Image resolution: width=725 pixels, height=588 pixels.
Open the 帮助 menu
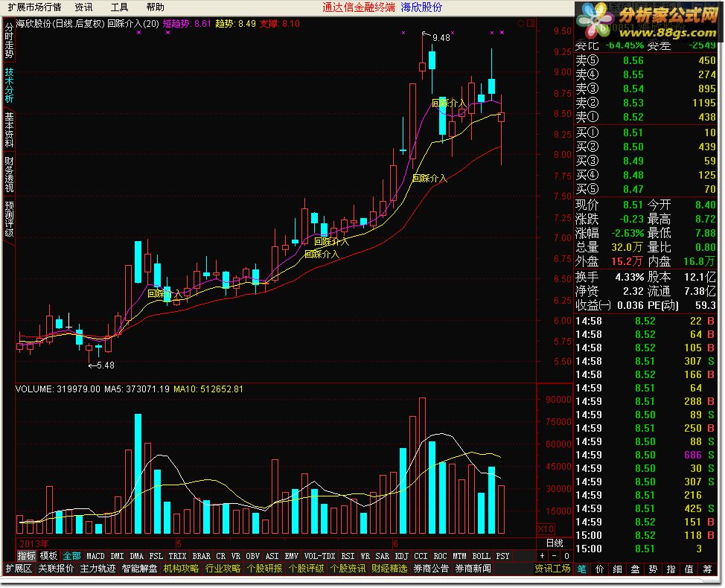[x=155, y=7]
